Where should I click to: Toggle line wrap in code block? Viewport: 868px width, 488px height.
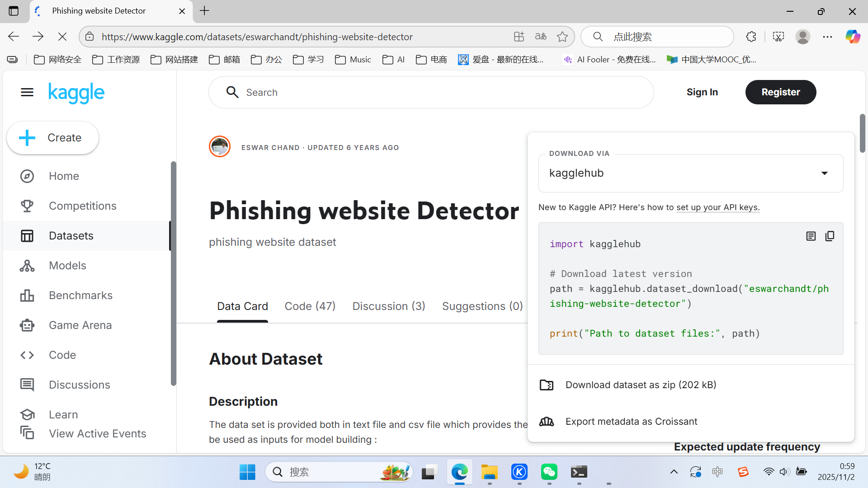(x=811, y=236)
